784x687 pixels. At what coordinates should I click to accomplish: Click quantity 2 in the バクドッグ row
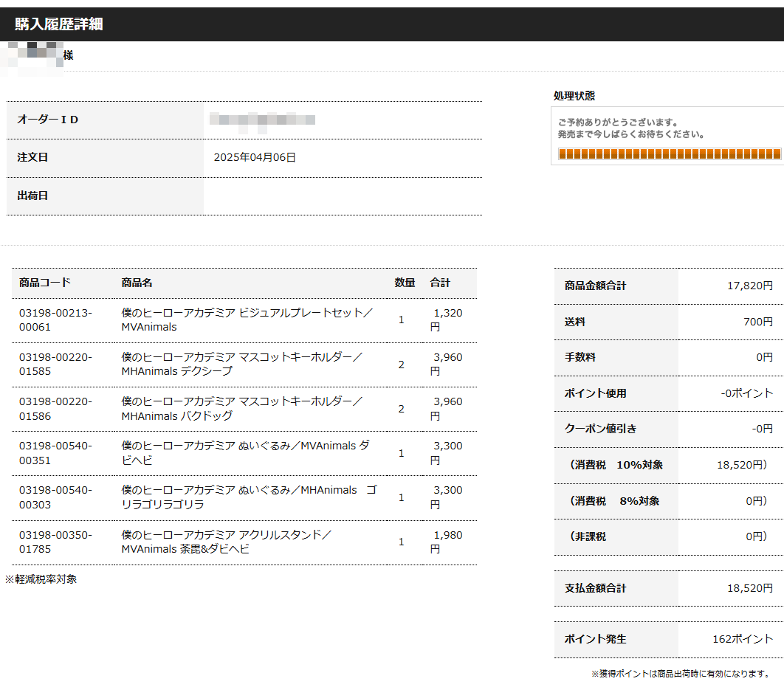click(x=401, y=409)
